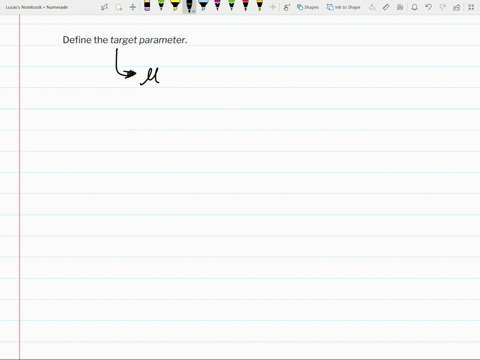
Task: Open the Share icon
Action: [x=457, y=7]
